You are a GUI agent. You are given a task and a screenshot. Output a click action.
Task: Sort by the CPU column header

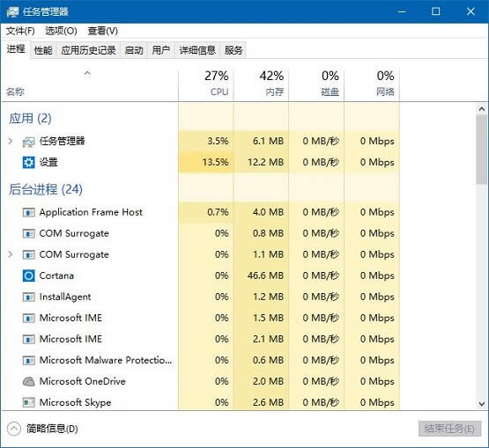pyautogui.click(x=206, y=84)
